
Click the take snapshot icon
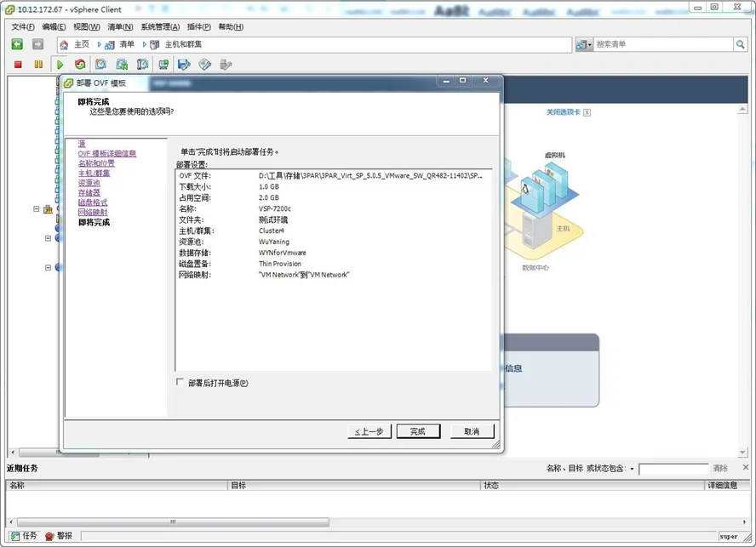tap(100, 64)
